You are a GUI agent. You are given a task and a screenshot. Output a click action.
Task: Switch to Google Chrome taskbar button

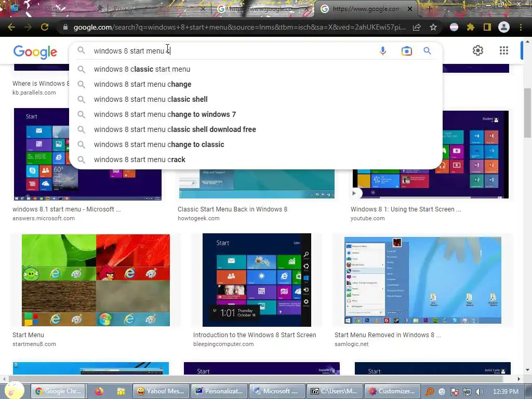tap(58, 391)
